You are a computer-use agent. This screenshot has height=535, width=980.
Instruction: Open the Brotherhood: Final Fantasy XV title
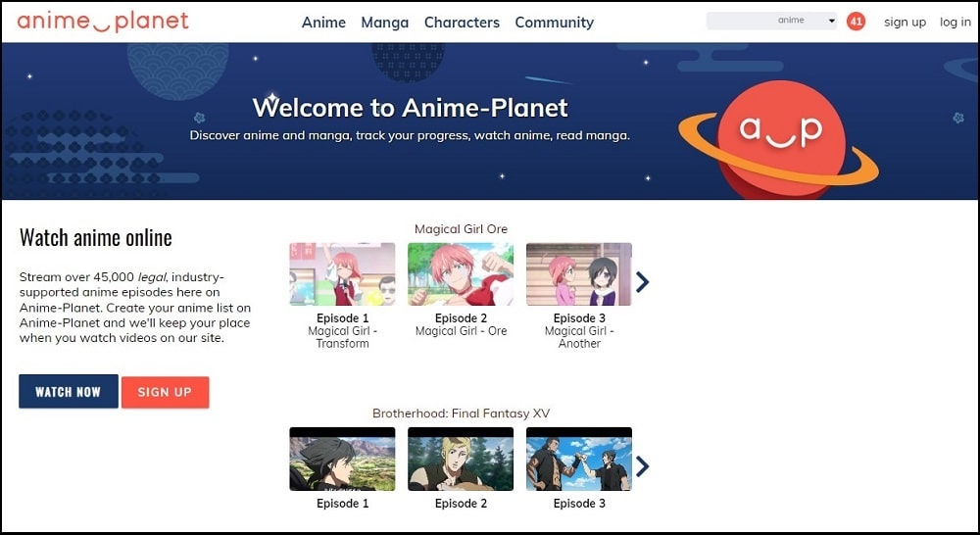click(x=462, y=413)
